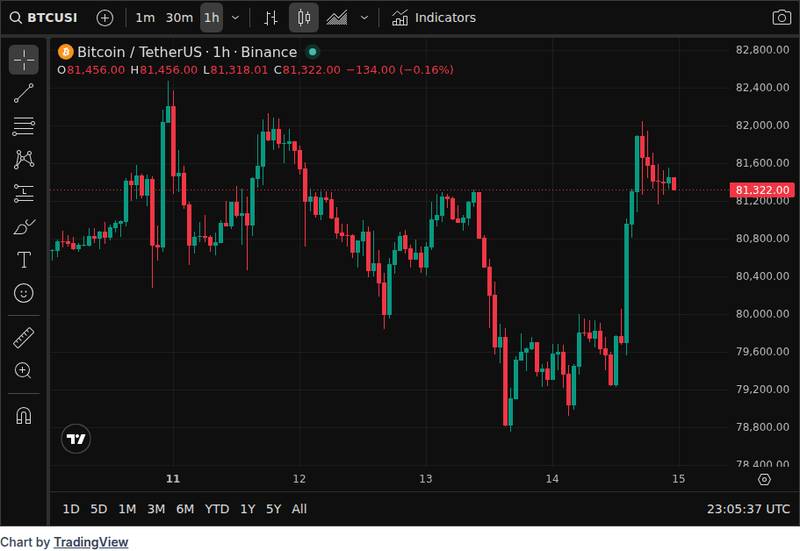Select the Area chart style
The width and height of the screenshot is (800, 551).
click(x=337, y=18)
